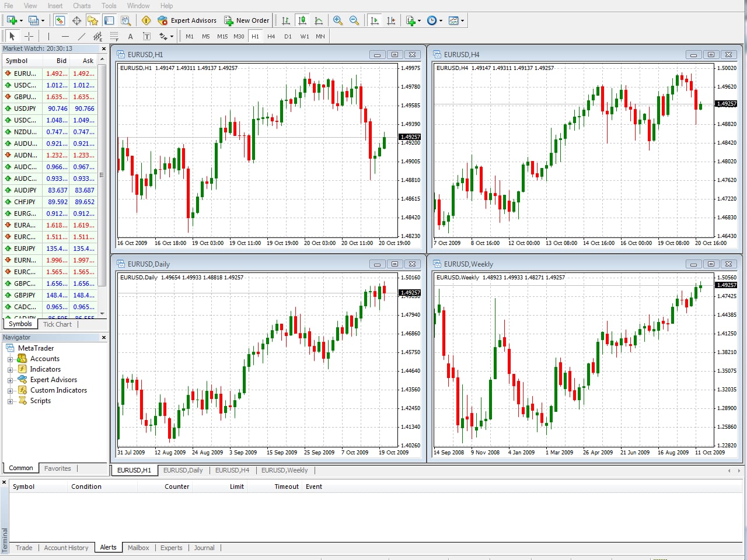Expand the Indicators tree node
This screenshot has height=560, width=747.
(10, 369)
